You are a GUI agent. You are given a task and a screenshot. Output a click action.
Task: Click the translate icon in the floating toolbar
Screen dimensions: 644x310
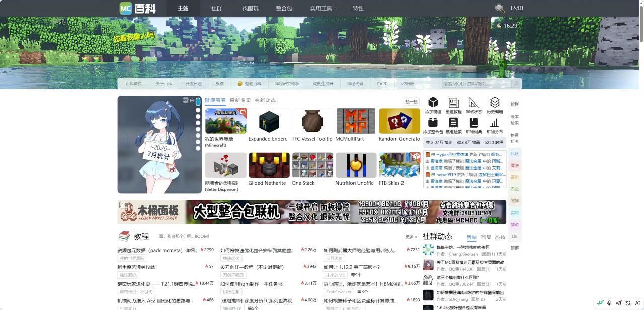(628, 303)
